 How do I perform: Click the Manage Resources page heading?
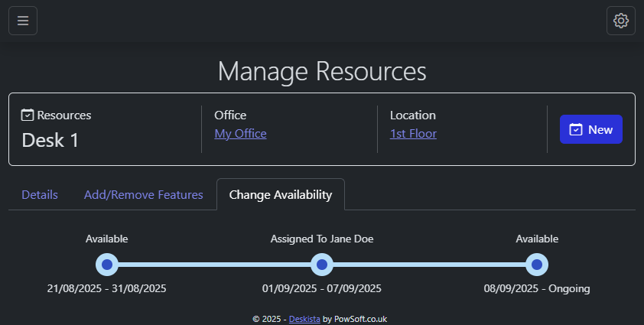coord(322,71)
